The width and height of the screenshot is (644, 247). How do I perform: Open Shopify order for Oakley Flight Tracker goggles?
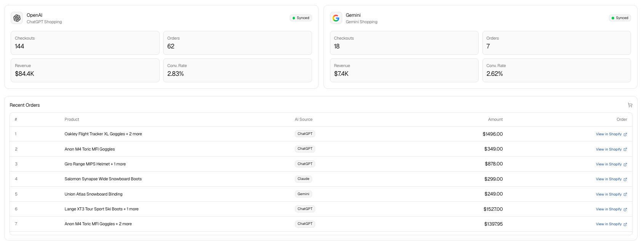click(x=611, y=134)
